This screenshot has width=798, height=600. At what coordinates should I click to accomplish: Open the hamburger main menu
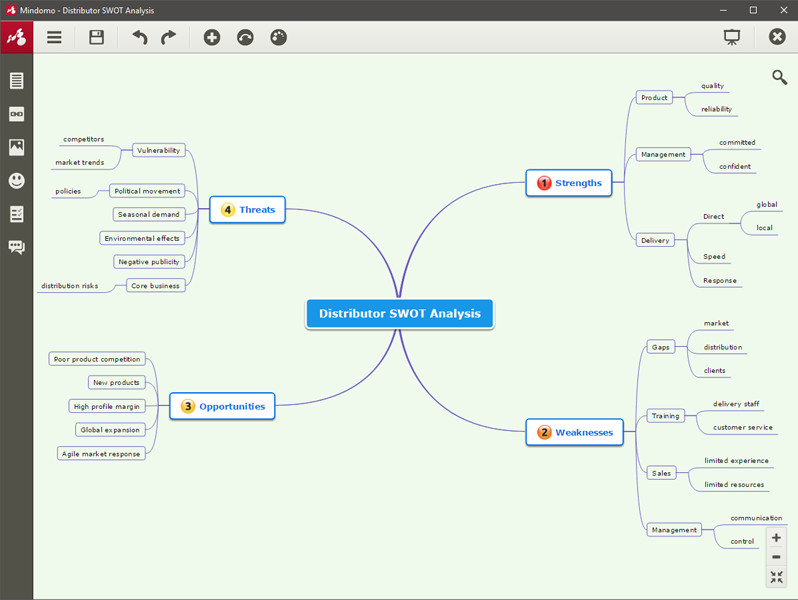(54, 37)
